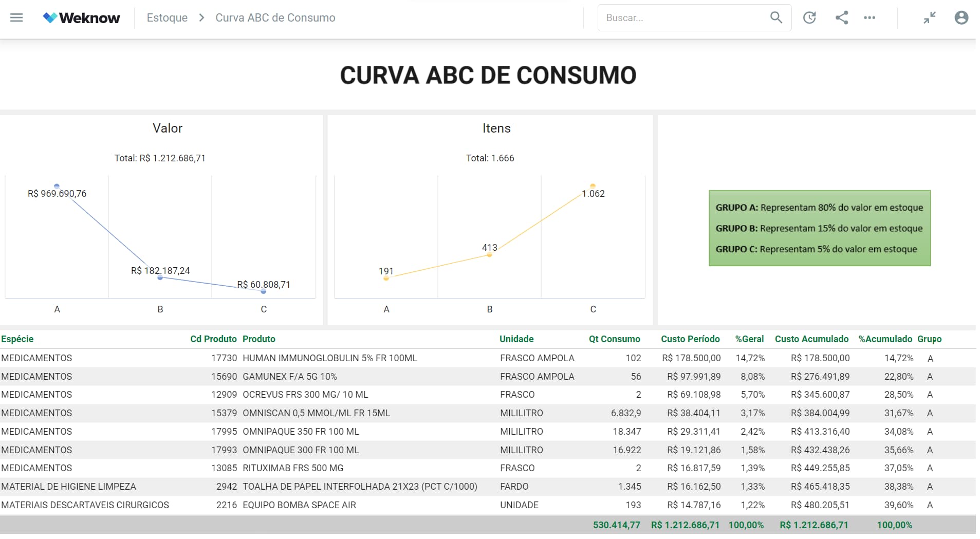
Task: Click the search magnifier icon
Action: (x=776, y=17)
